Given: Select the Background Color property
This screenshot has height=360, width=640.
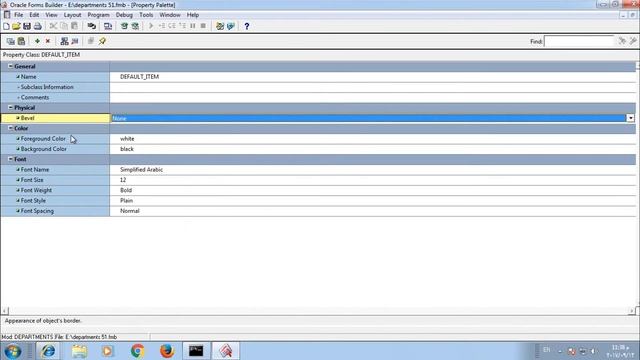Looking at the screenshot, I should 55,149.
